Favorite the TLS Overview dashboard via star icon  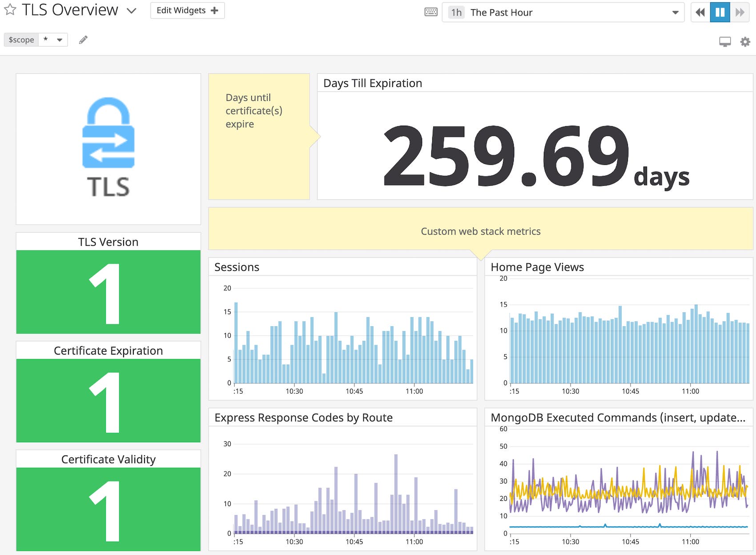click(9, 10)
